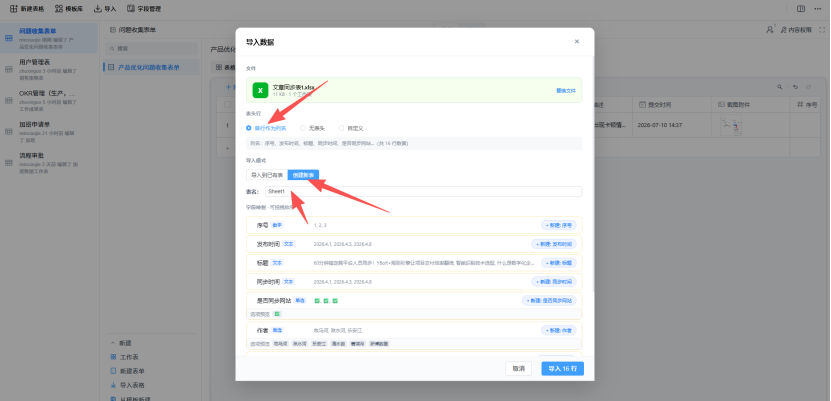Click the search magnifier icon in the table toolbar
The image size is (831, 401).
pyautogui.click(x=779, y=86)
